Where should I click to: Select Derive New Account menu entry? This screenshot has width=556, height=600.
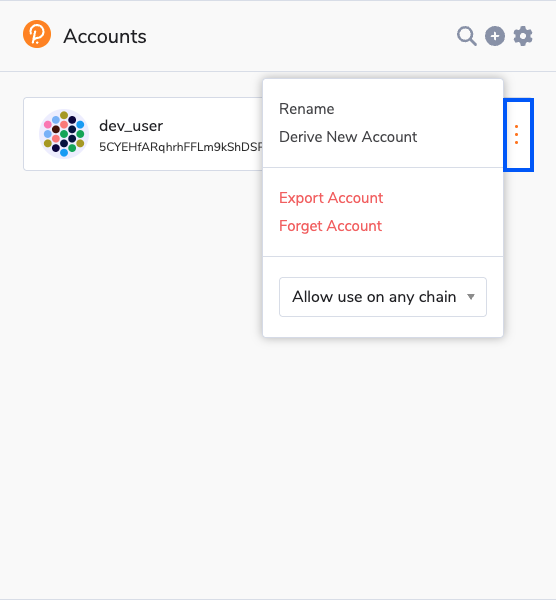click(348, 137)
